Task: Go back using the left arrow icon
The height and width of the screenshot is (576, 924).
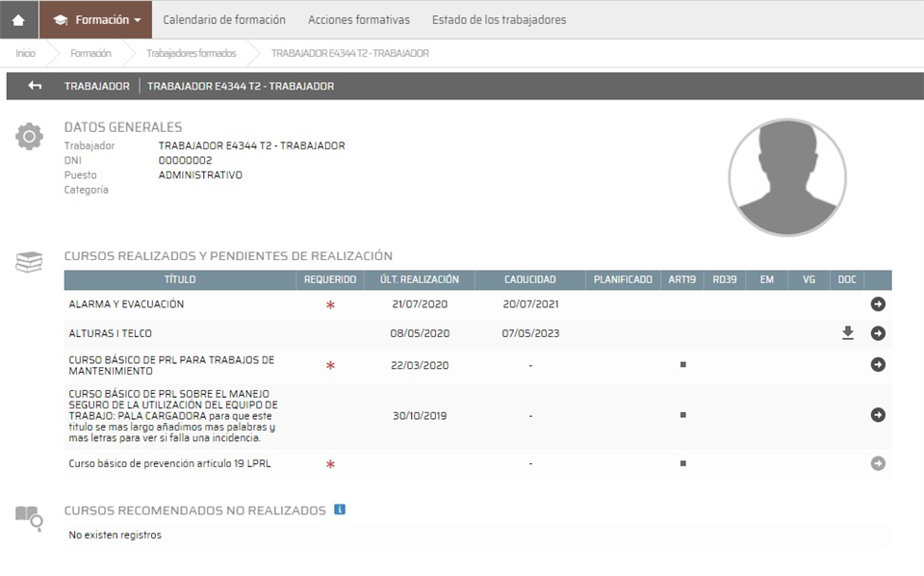Action: pyautogui.click(x=36, y=86)
